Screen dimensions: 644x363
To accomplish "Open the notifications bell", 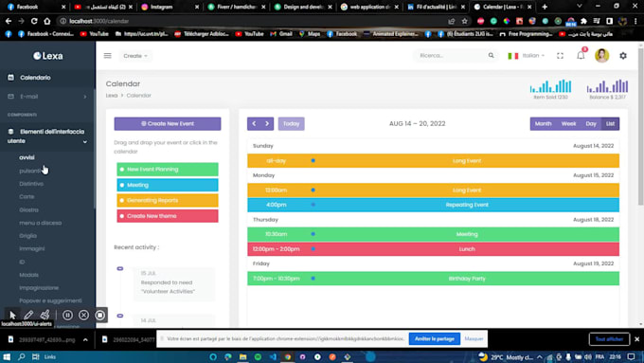I will tap(581, 55).
